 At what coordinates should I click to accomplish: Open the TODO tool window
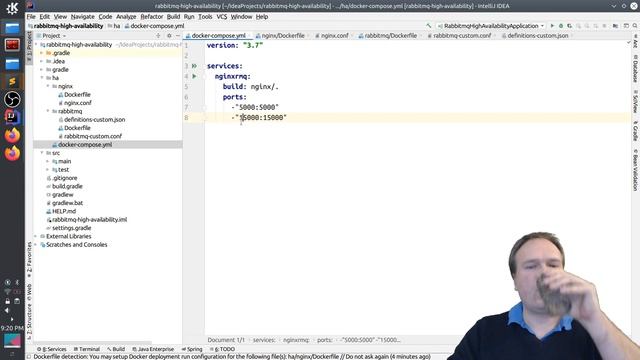[222, 349]
